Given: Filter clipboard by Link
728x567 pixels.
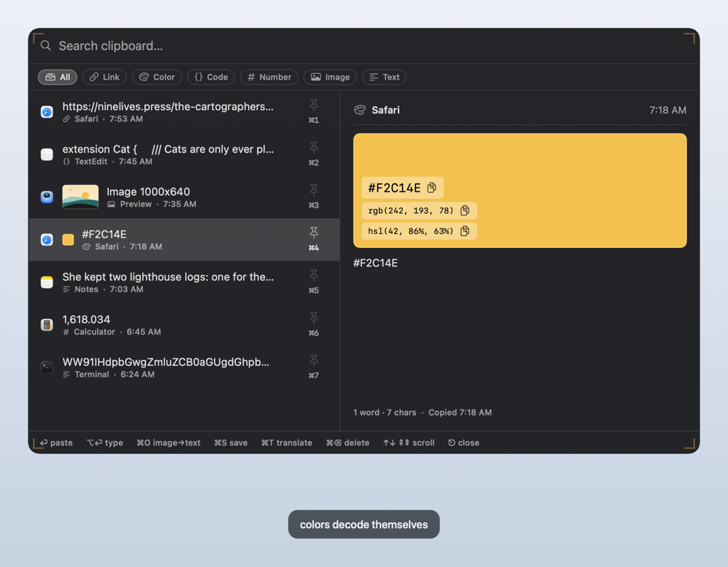Looking at the screenshot, I should [x=105, y=77].
